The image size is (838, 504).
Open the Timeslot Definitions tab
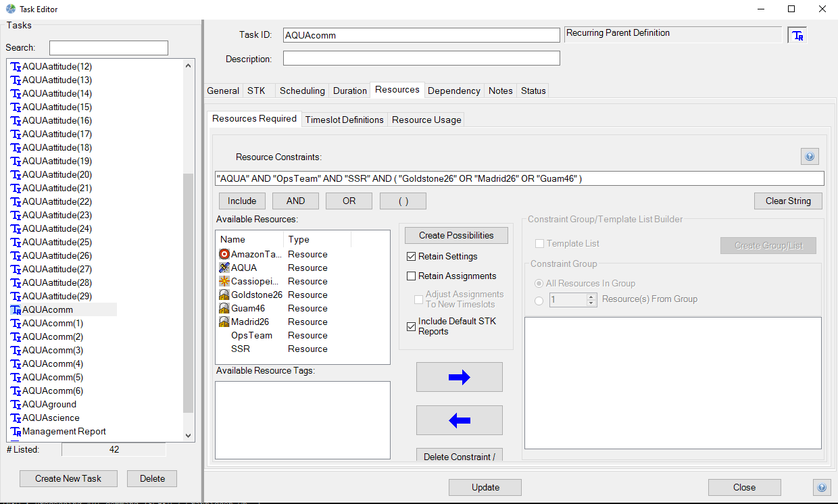[x=344, y=120]
